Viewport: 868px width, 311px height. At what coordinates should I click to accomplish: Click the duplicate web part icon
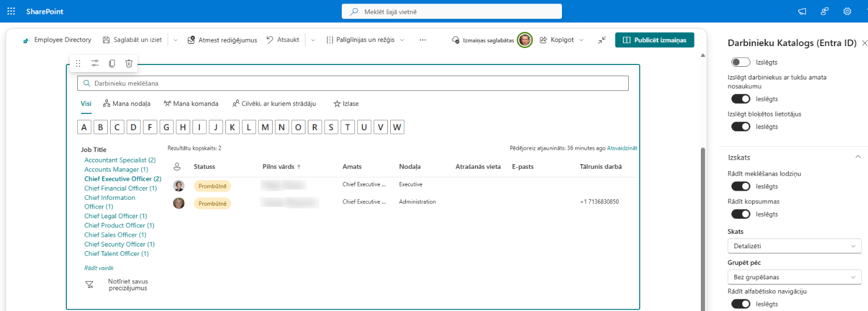coord(112,63)
